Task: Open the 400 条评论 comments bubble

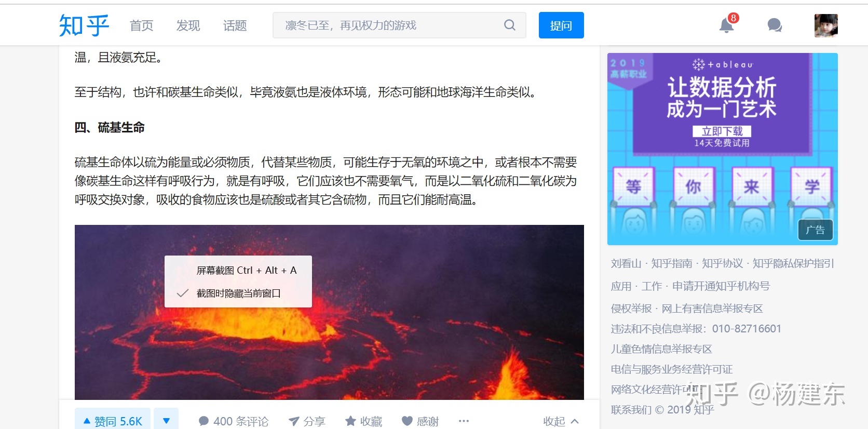Action: click(x=234, y=421)
